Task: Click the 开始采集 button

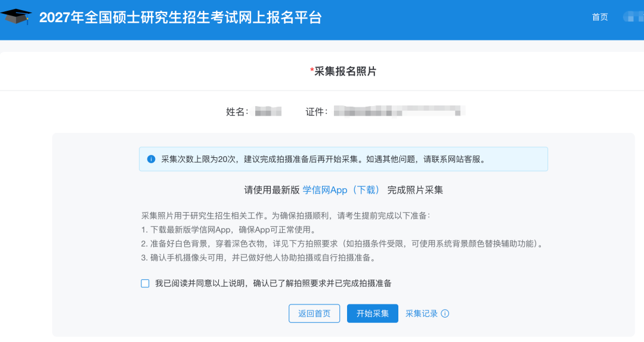Action: click(373, 313)
